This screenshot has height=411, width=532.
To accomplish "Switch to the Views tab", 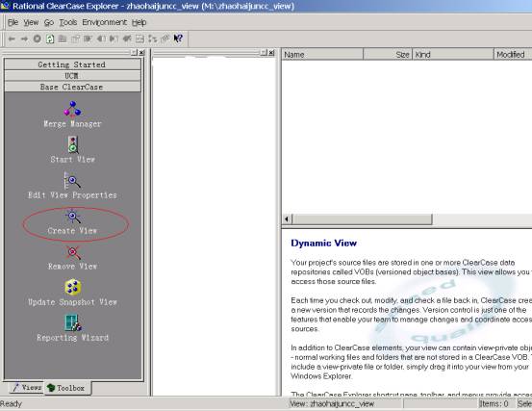I will click(27, 387).
